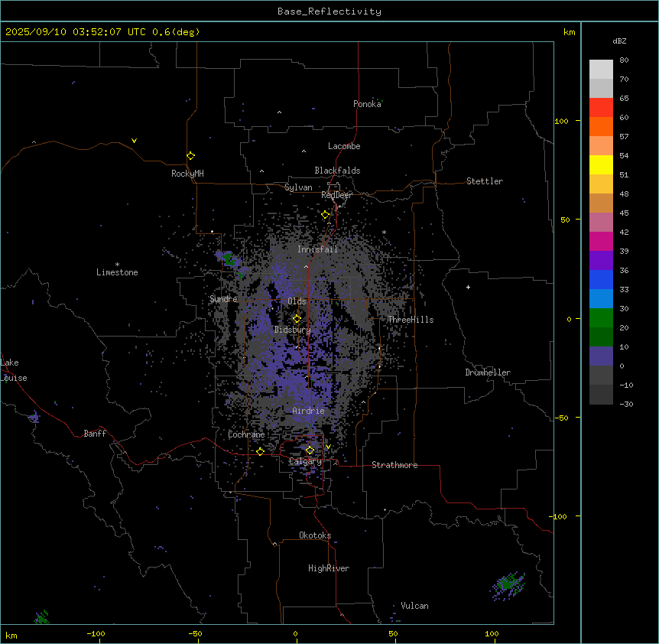The image size is (659, 644).
Task: Click the RockyMH label
Action: point(187,174)
